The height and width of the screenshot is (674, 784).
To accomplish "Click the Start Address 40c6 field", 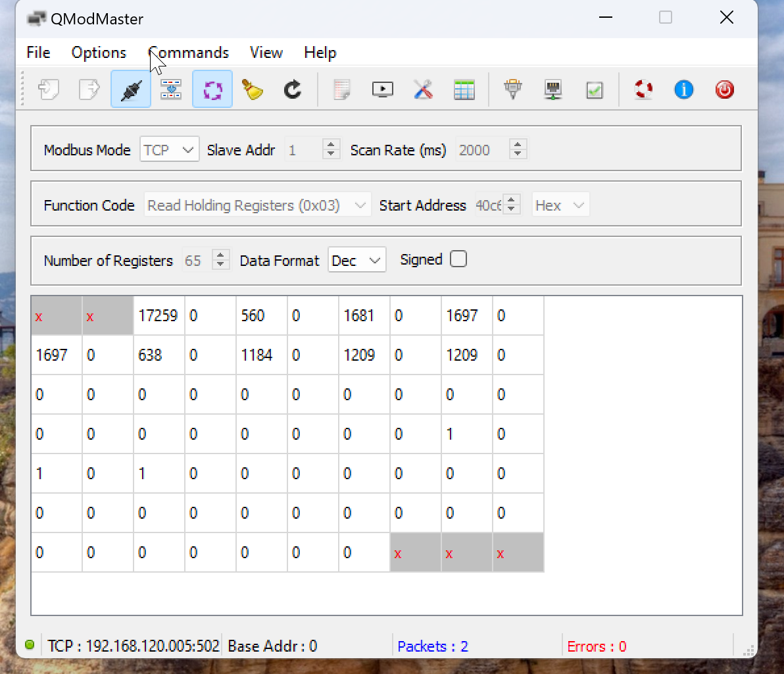I will [x=489, y=205].
